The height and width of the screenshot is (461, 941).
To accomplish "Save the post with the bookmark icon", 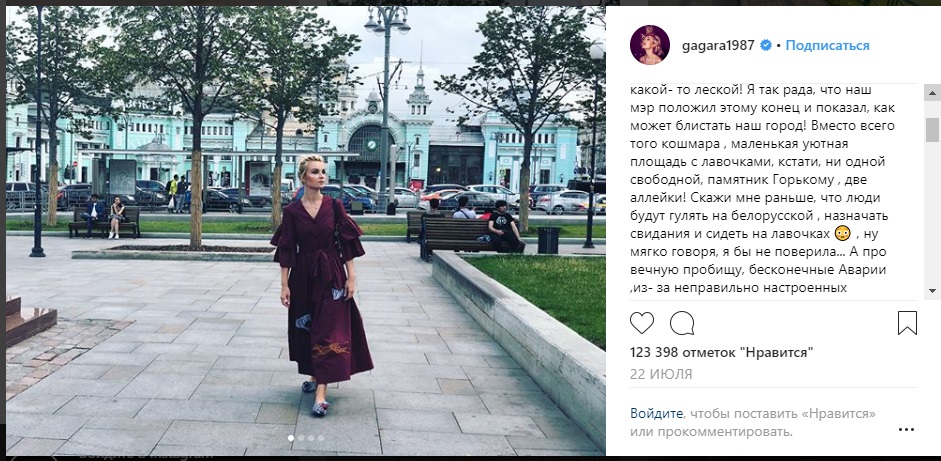I will pyautogui.click(x=907, y=323).
